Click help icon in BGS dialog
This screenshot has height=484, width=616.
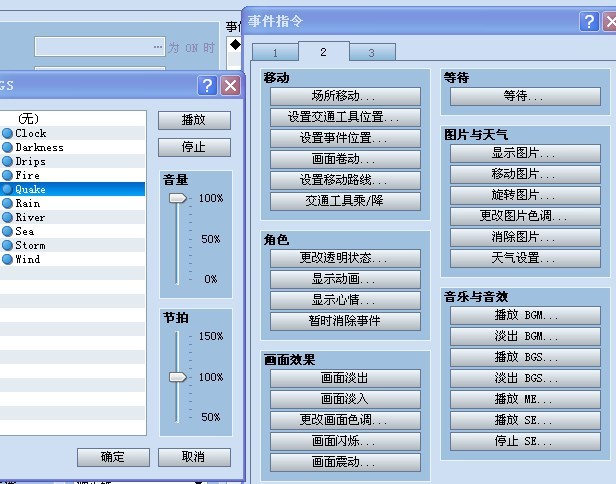[x=207, y=85]
